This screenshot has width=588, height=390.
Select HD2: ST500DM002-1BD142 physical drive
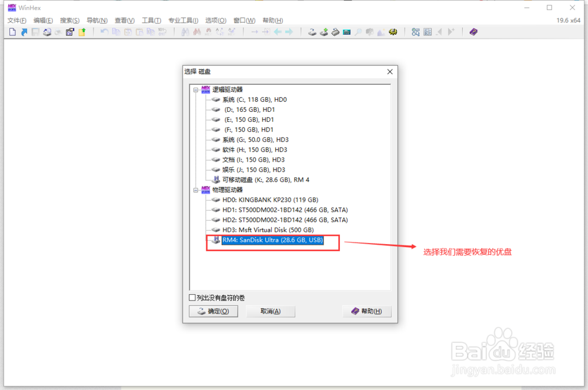[285, 220]
